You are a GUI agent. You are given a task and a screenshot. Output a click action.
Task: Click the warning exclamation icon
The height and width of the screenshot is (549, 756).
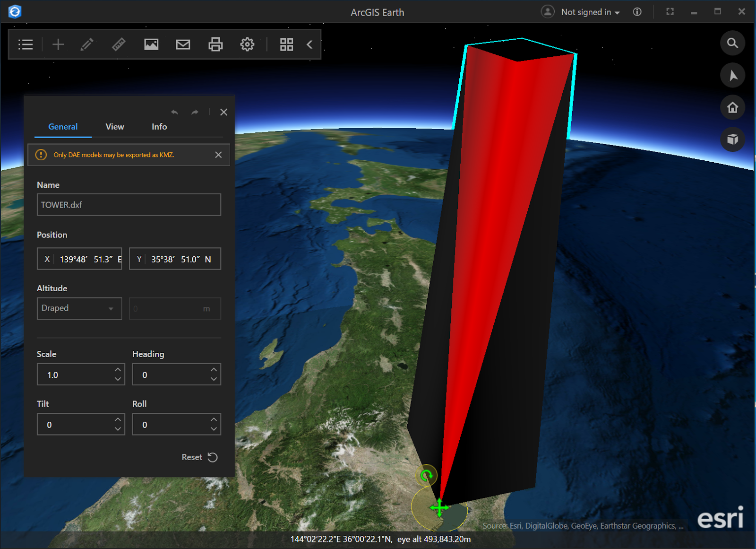click(41, 155)
